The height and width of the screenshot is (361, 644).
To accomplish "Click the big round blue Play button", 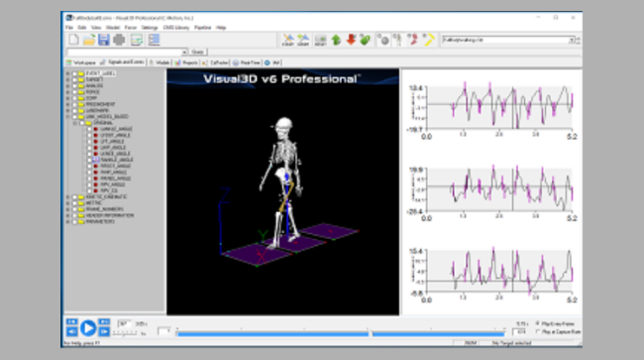I will [88, 327].
